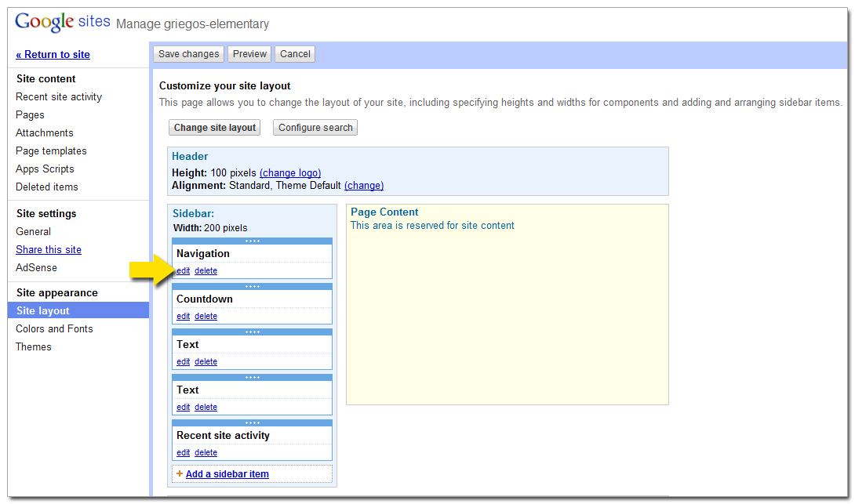Click Share this site link
This screenshot has height=504, width=855.
pos(49,249)
